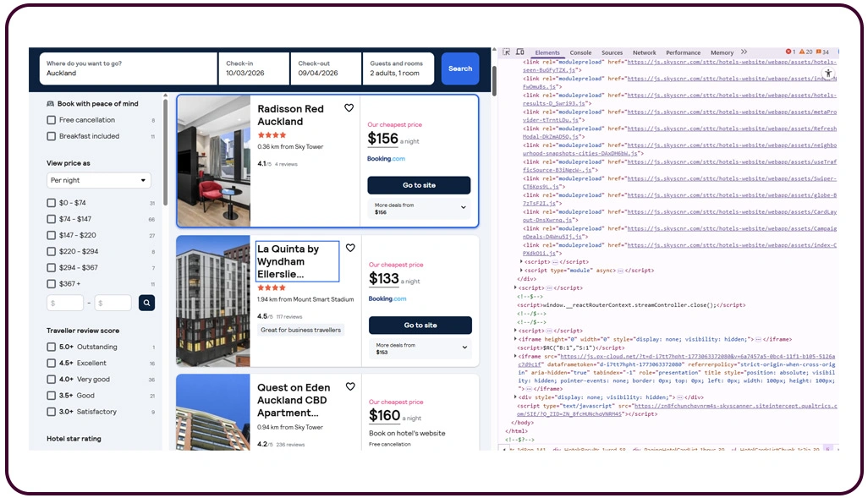Save Radisson Red Auckland with the heart icon

coord(349,108)
